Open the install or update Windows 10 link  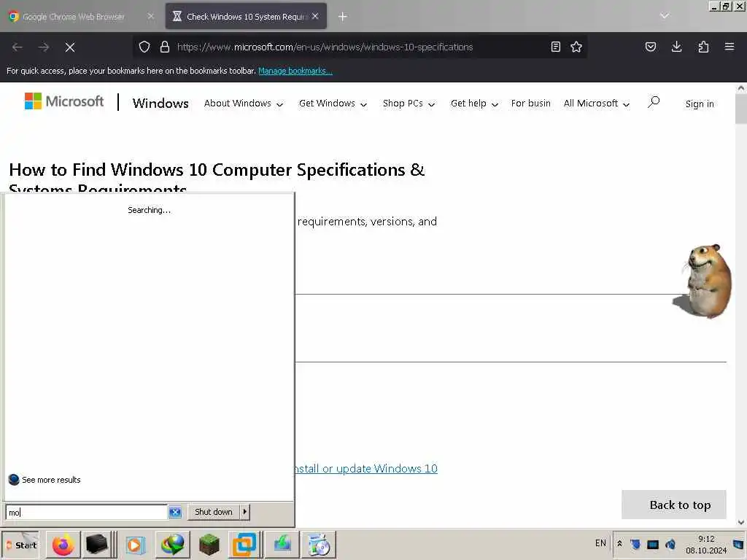pyautogui.click(x=366, y=469)
